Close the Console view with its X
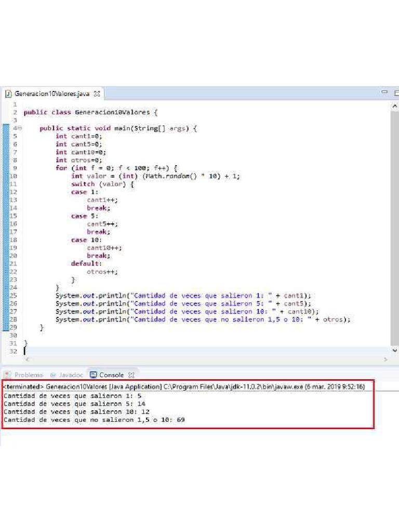399x532 pixels. (x=131, y=375)
